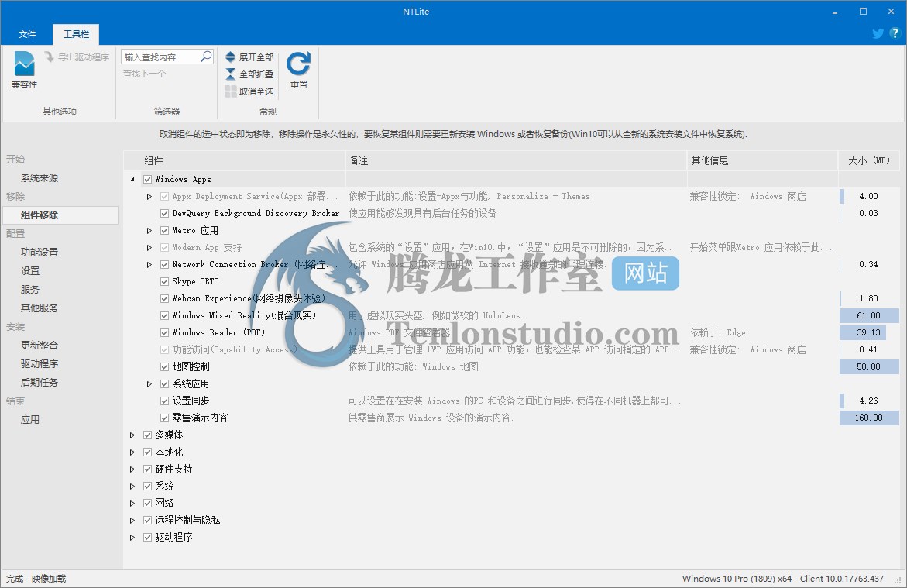Viewport: 907px width, 588px height.
Task: Click the 完成 - 映像加載 status text
Action: point(36,579)
